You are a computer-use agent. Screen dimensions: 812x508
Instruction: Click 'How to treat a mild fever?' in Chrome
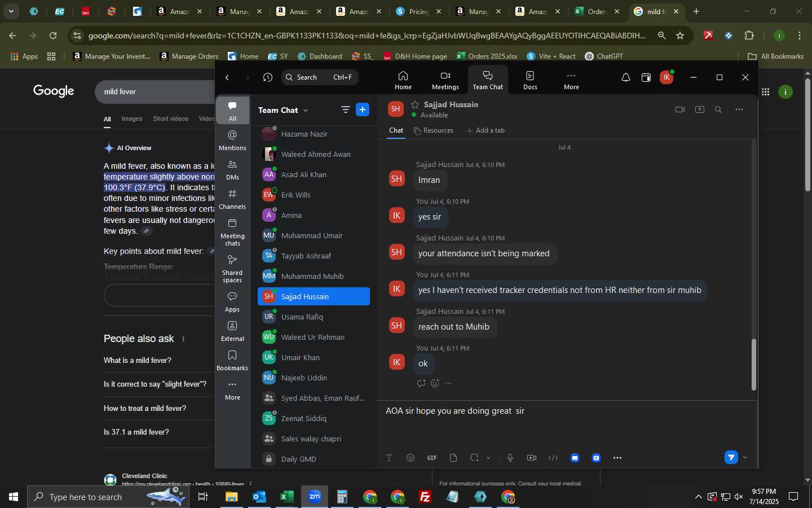[x=145, y=408]
